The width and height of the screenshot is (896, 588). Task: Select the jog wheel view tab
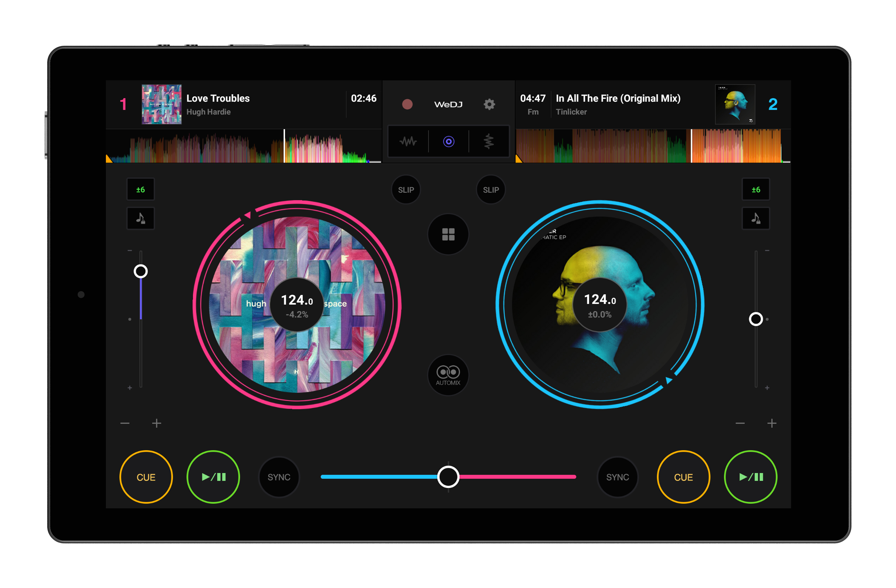448,142
